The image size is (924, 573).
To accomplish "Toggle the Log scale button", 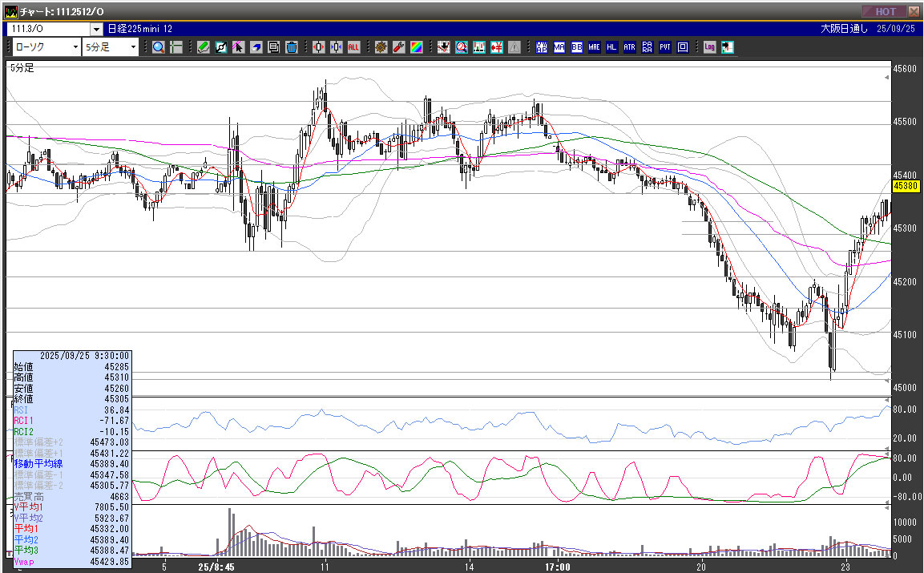I will [x=710, y=47].
